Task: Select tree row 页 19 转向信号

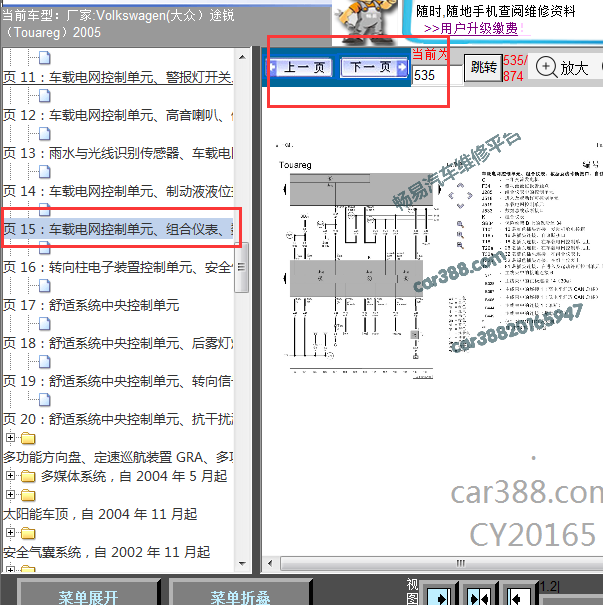Action: (118, 381)
